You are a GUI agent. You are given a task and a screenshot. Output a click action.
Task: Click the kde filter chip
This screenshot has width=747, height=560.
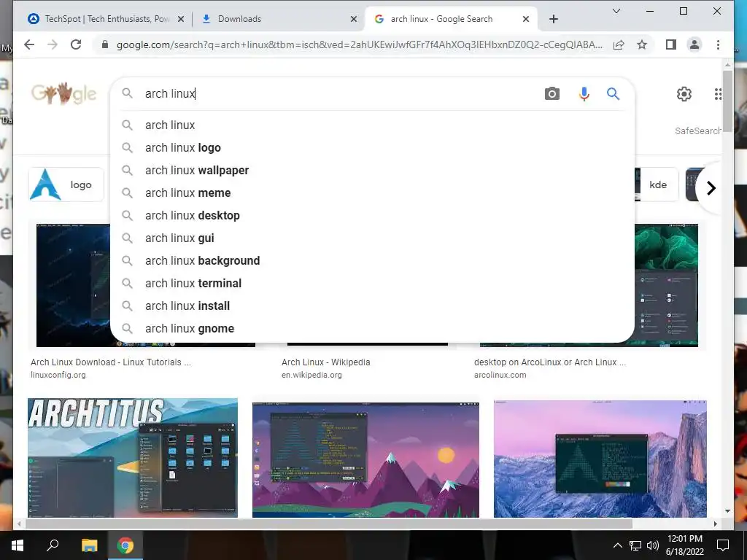point(657,184)
